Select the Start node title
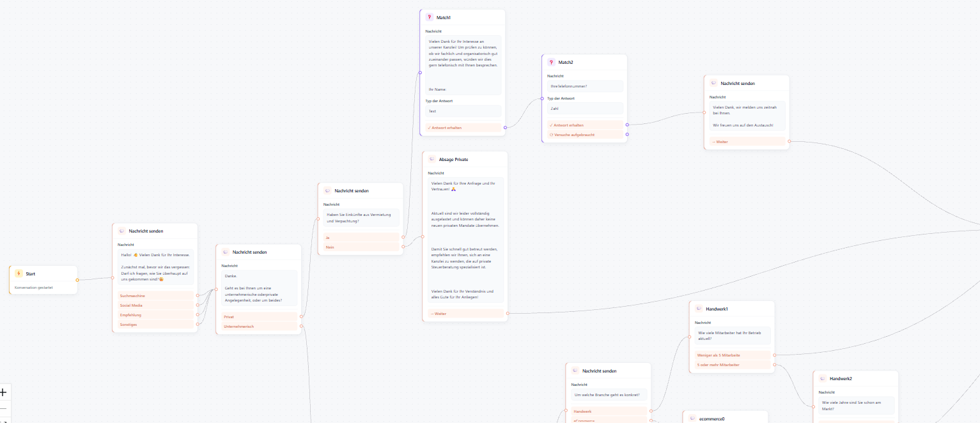Screen dimensions: 980x423 coord(30,273)
